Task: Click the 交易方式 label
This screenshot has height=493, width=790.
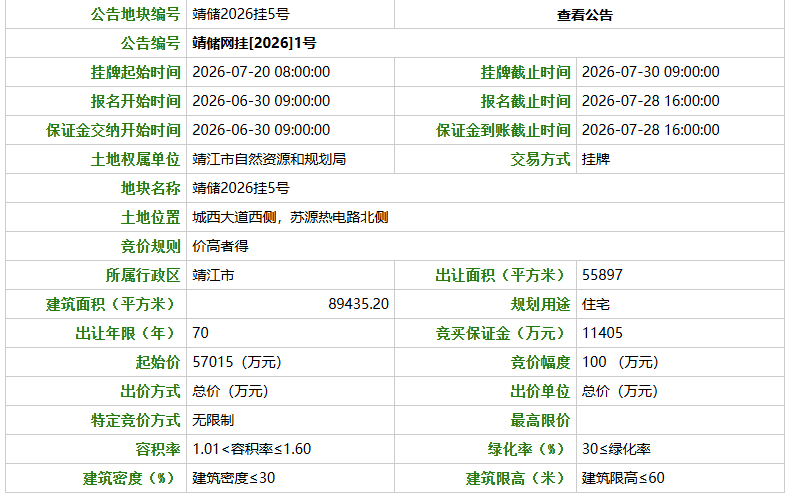Action: 540,159
